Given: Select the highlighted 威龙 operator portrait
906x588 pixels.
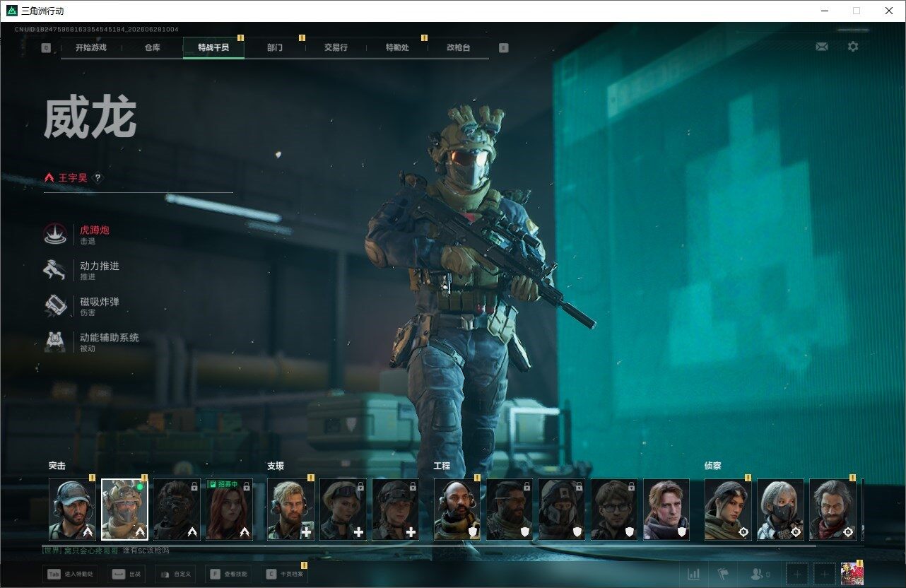Looking at the screenshot, I should 124,510.
